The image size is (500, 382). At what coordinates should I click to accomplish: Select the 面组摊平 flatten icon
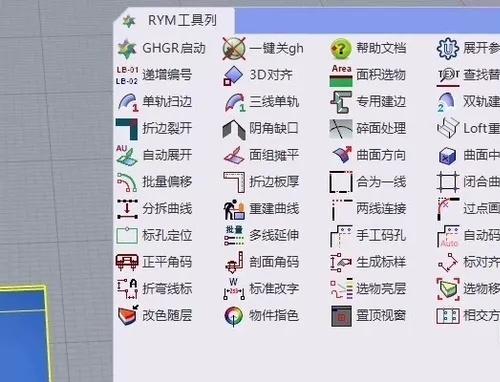pyautogui.click(x=234, y=155)
